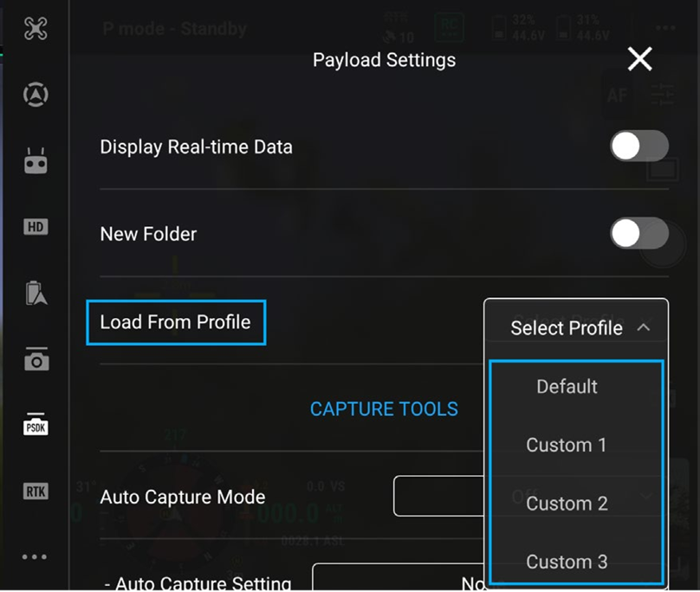The width and height of the screenshot is (700, 592).
Task: Open the remote controller settings icon
Action: (36, 161)
